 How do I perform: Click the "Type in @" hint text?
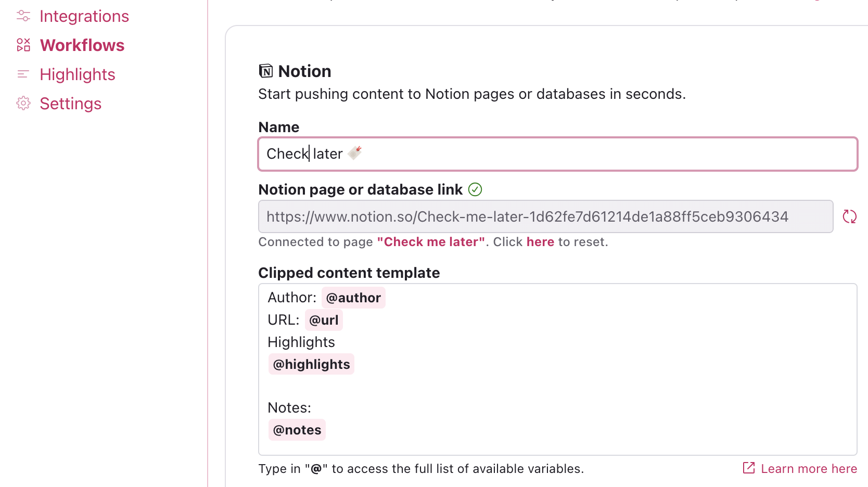[x=421, y=469]
